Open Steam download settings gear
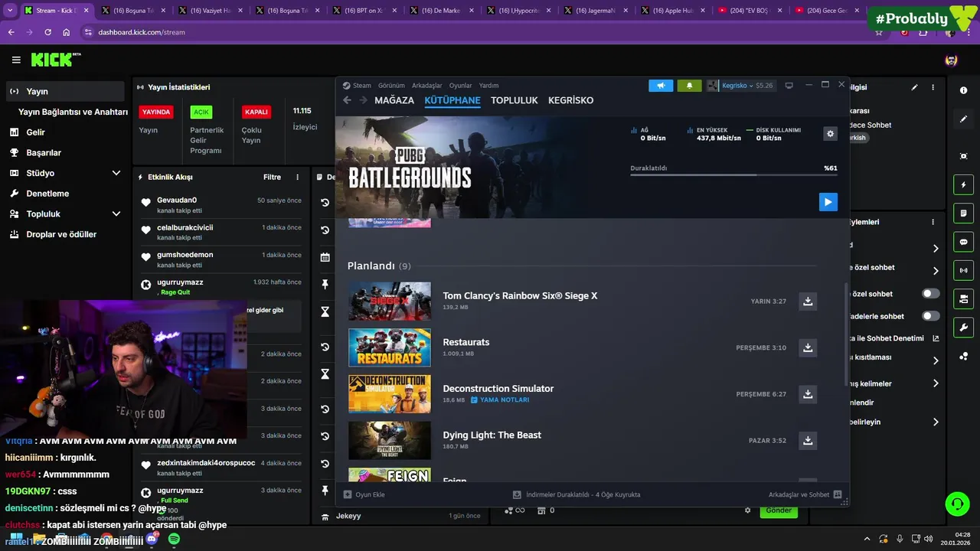Screen dimensions: 980x551 [x=830, y=134]
